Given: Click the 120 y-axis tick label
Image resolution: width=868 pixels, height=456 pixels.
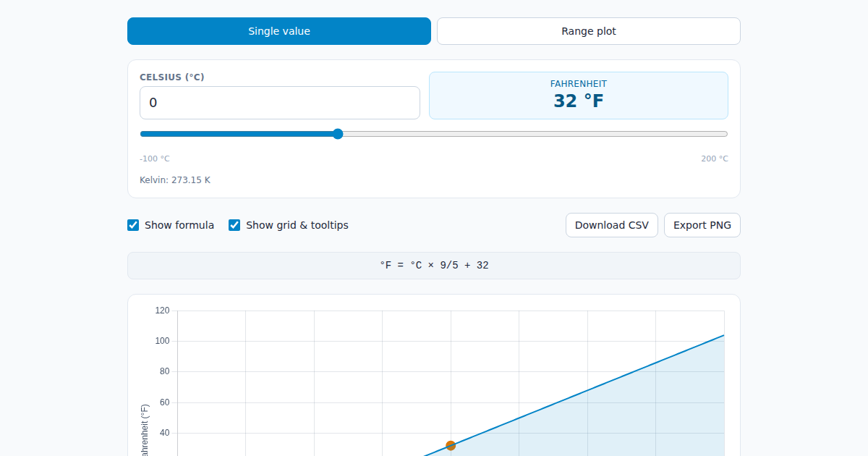Looking at the screenshot, I should [162, 311].
